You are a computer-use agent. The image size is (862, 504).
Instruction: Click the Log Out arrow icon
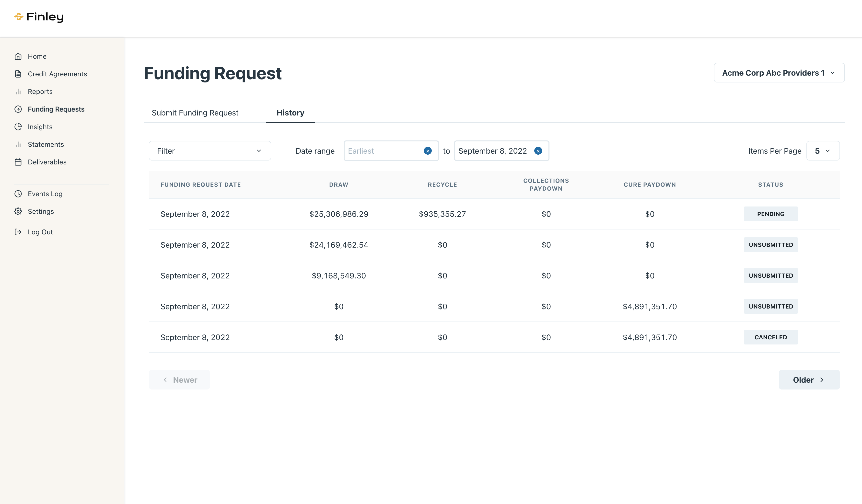point(18,232)
